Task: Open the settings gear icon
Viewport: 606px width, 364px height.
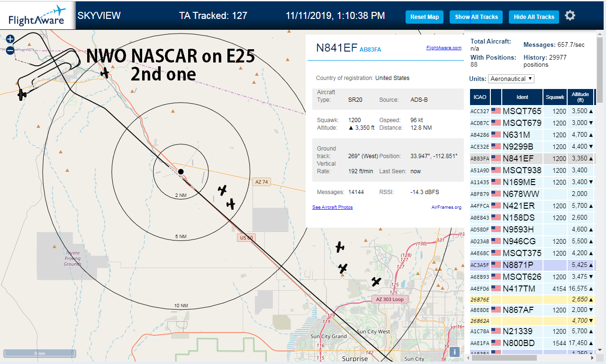Action: 570,16
